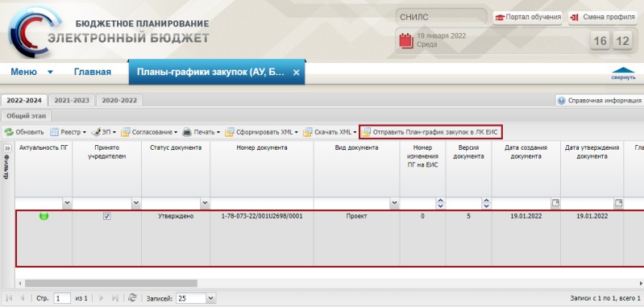
Task: Select the Общий этап tab
Action: point(26,116)
